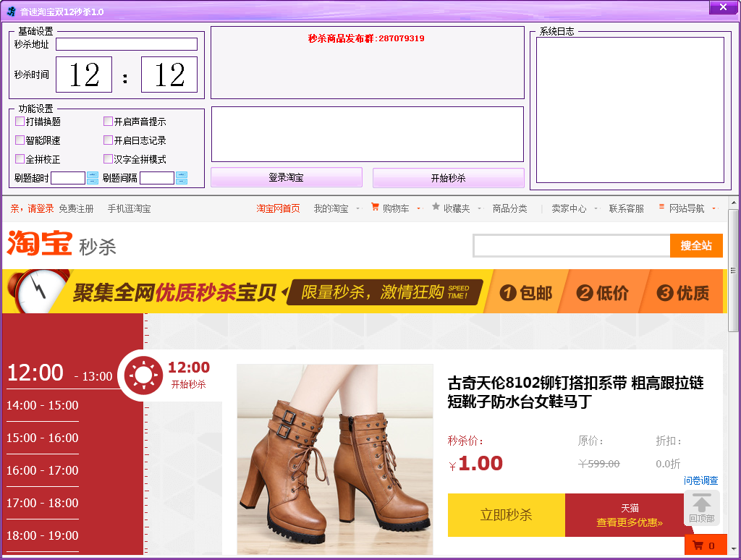Viewport: 741px width, 560px height.
Task: Select the 15:00 - 16:00 time slot
Action: pos(43,438)
